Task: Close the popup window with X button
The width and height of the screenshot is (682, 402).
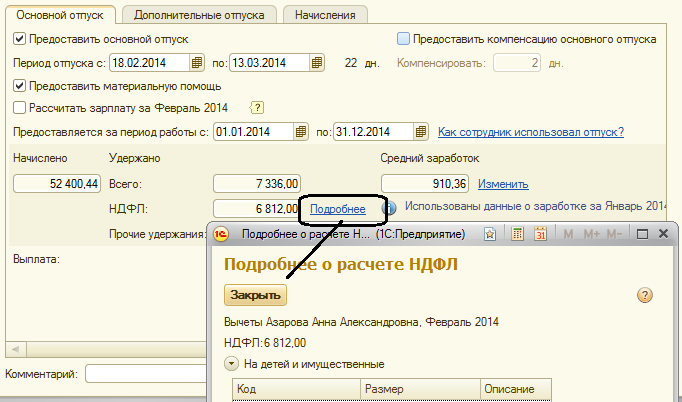Action: [x=663, y=234]
